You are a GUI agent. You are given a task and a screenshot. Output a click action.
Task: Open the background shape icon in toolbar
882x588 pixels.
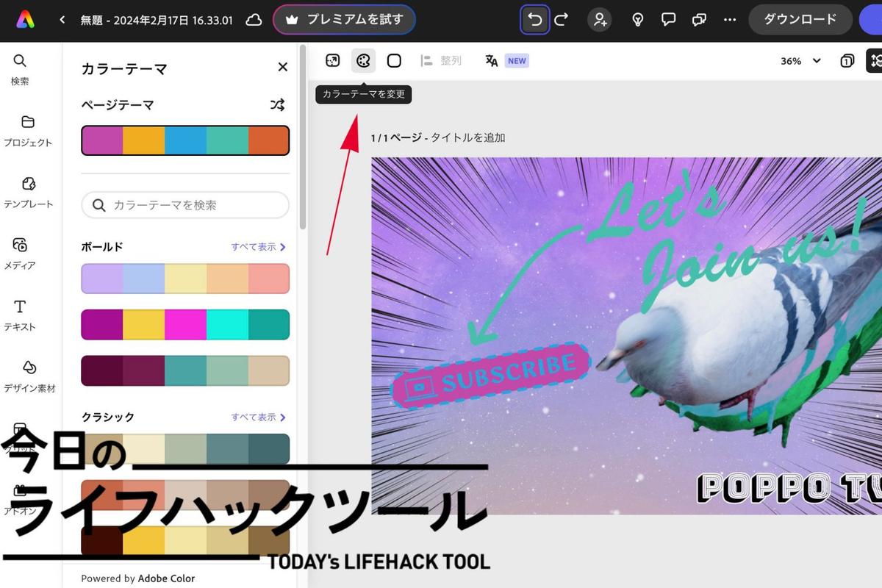pyautogui.click(x=394, y=60)
